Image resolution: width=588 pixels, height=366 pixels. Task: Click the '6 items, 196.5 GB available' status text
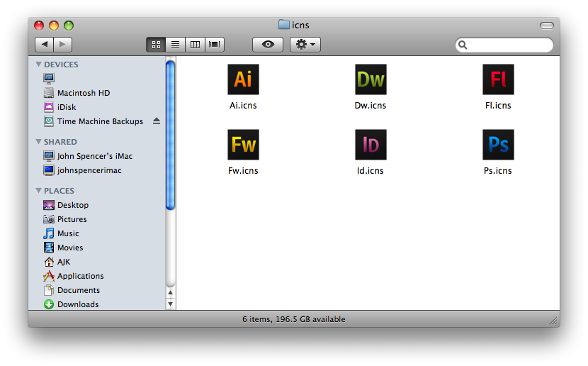pyautogui.click(x=293, y=319)
